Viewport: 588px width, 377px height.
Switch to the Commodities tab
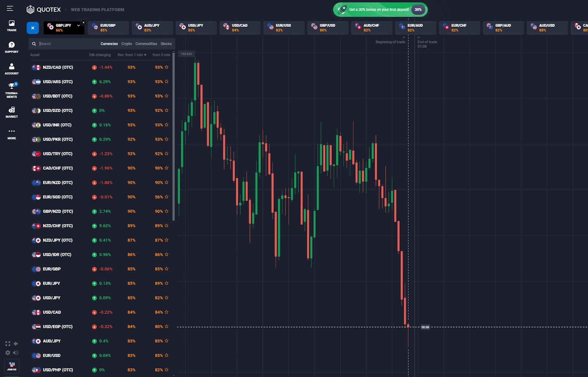click(146, 44)
